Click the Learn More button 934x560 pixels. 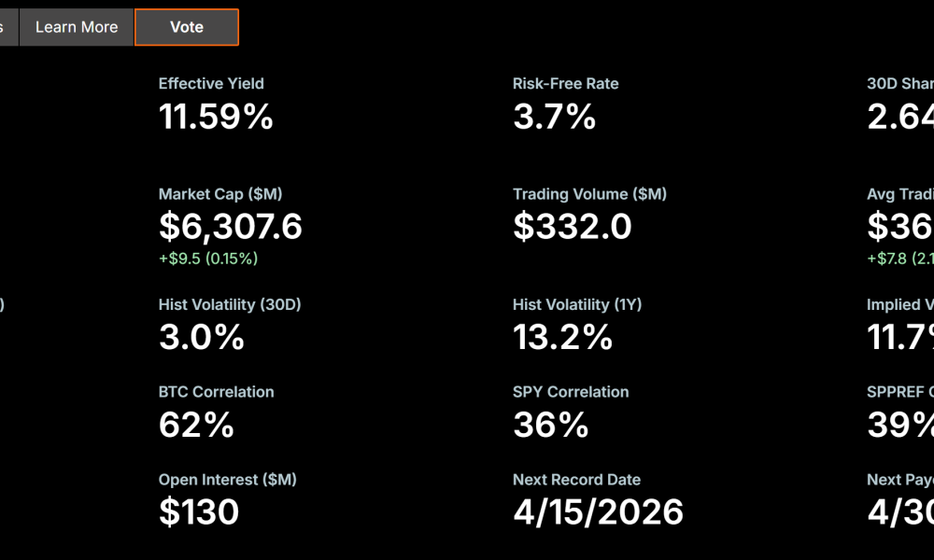click(77, 27)
